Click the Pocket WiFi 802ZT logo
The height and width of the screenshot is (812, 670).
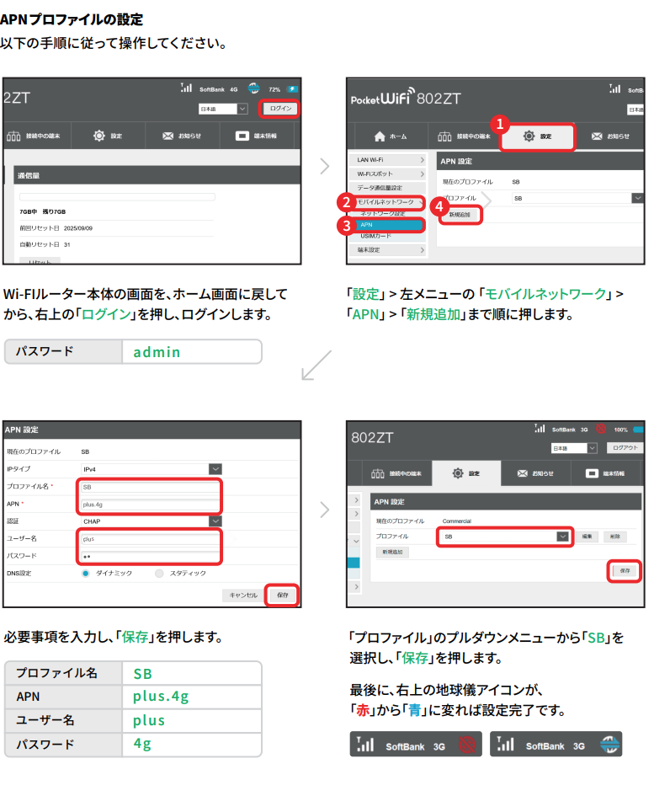pyautogui.click(x=406, y=97)
